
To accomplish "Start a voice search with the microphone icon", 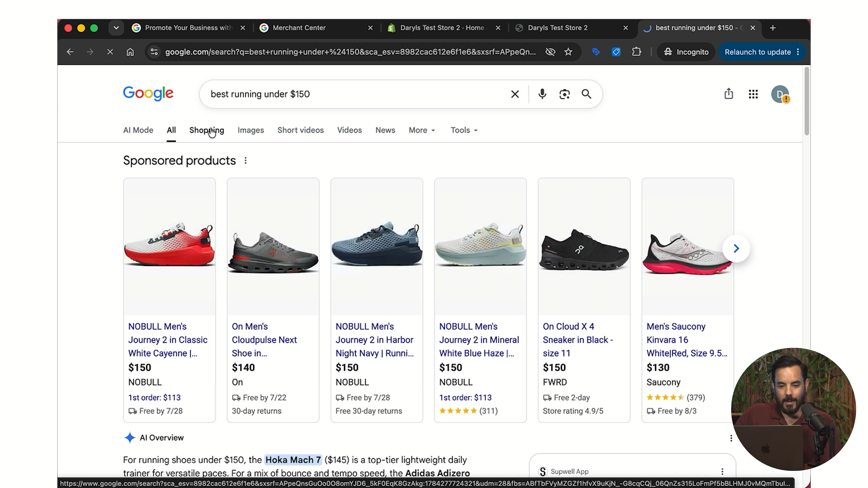I will (542, 94).
